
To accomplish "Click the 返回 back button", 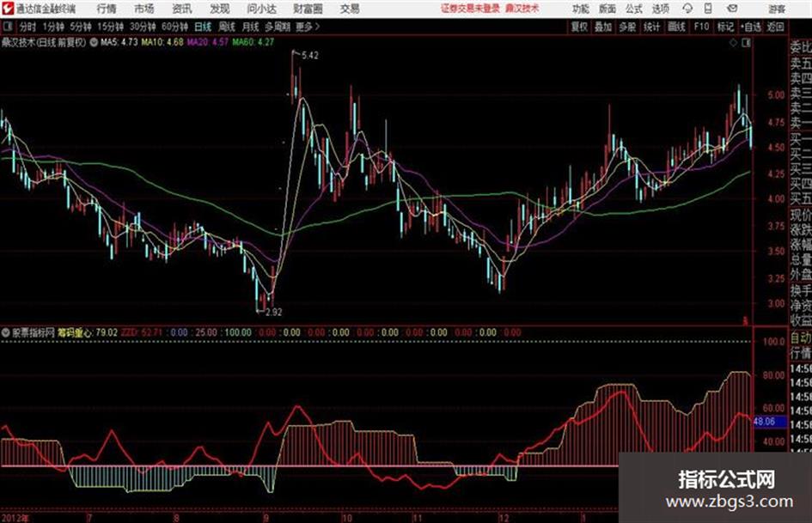I will [x=775, y=27].
